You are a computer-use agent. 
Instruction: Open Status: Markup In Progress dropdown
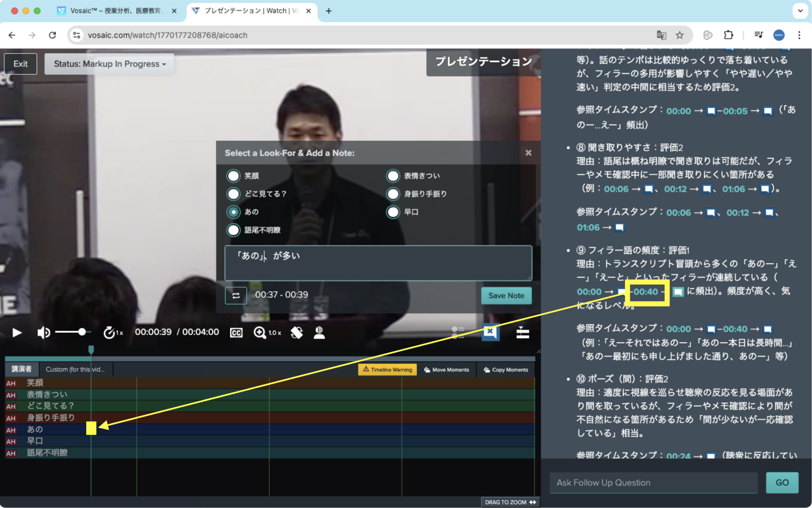109,64
